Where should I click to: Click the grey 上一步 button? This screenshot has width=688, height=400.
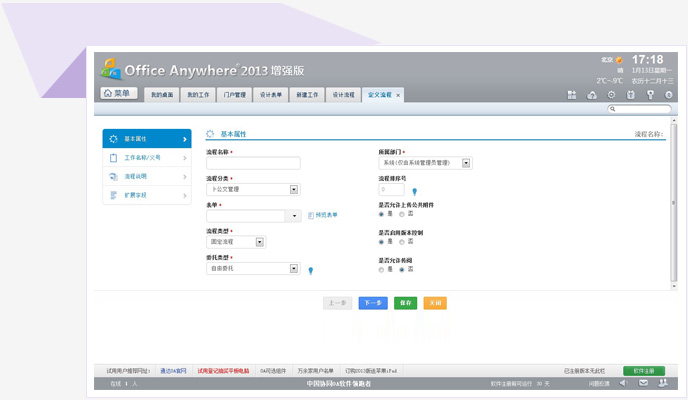[337, 303]
